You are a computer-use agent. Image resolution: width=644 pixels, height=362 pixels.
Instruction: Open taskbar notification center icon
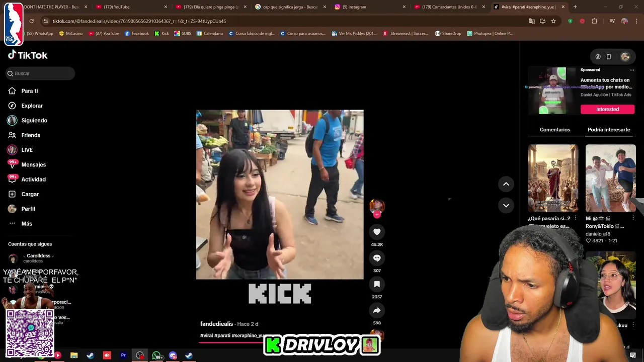click(633, 355)
